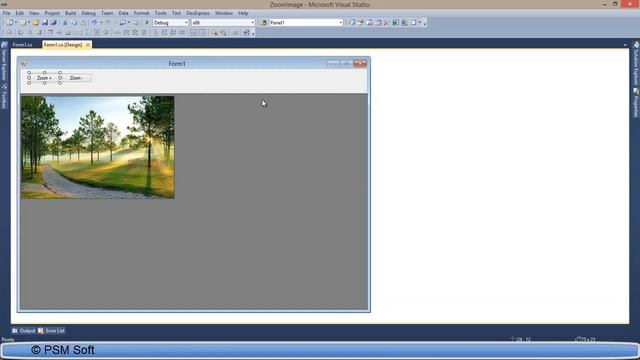Click the Save toolbar icon
Image resolution: width=640 pixels, height=360 pixels.
pos(45,22)
